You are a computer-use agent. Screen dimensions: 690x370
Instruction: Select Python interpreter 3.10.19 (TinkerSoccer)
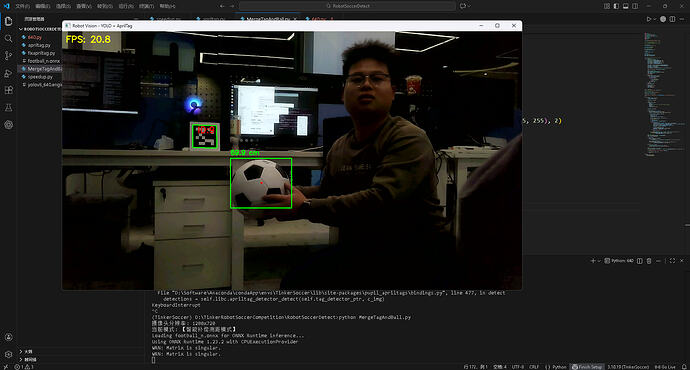[x=628, y=367]
